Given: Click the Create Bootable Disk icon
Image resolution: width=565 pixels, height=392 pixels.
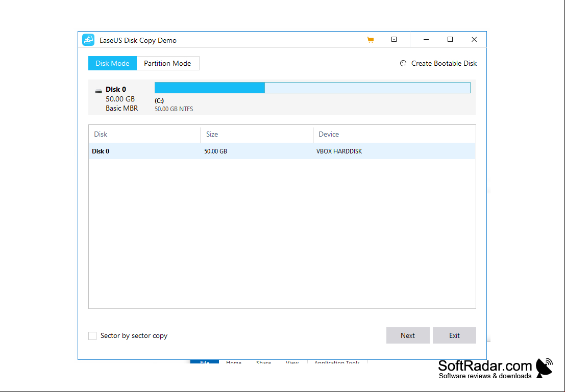Looking at the screenshot, I should [403, 63].
